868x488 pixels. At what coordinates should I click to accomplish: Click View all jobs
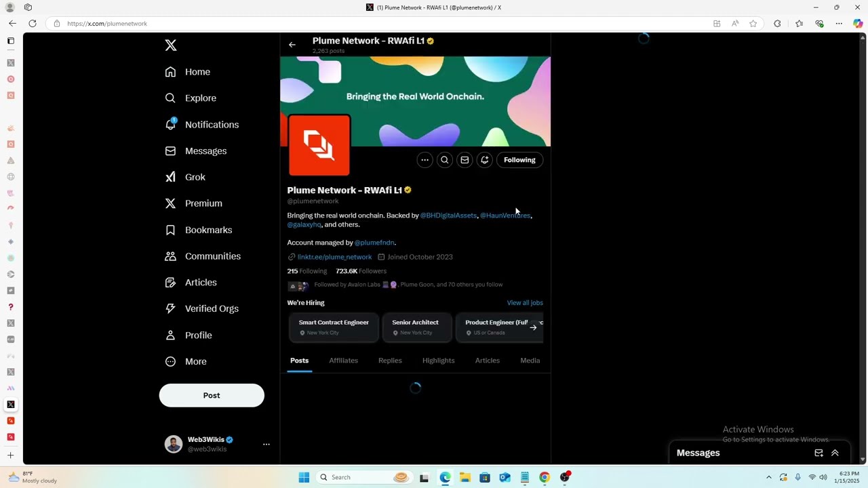[x=525, y=303]
